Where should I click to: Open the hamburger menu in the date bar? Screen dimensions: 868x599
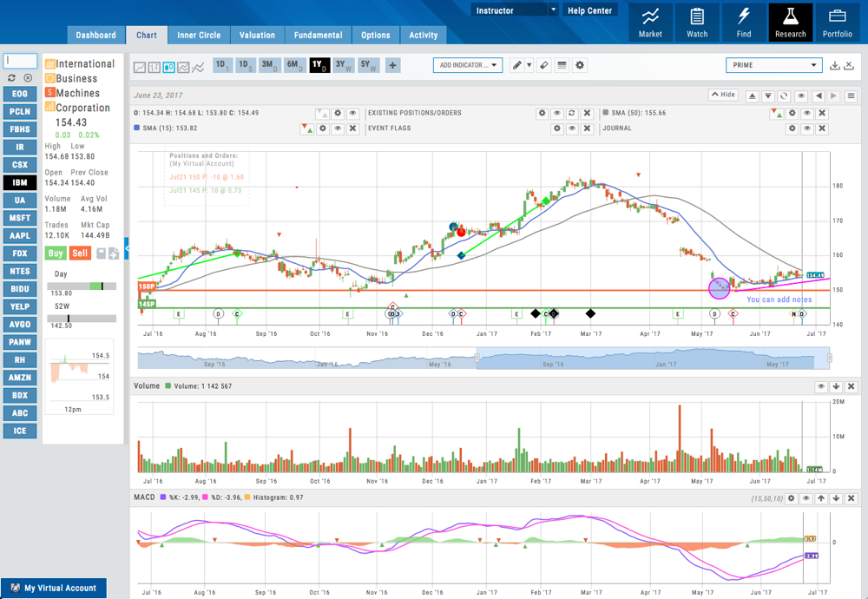tap(851, 95)
